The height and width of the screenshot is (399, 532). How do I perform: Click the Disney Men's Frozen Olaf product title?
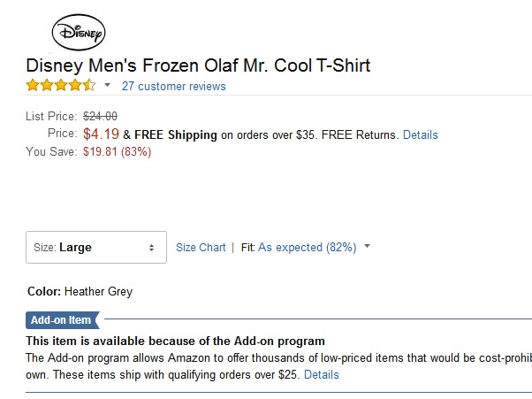198,65
